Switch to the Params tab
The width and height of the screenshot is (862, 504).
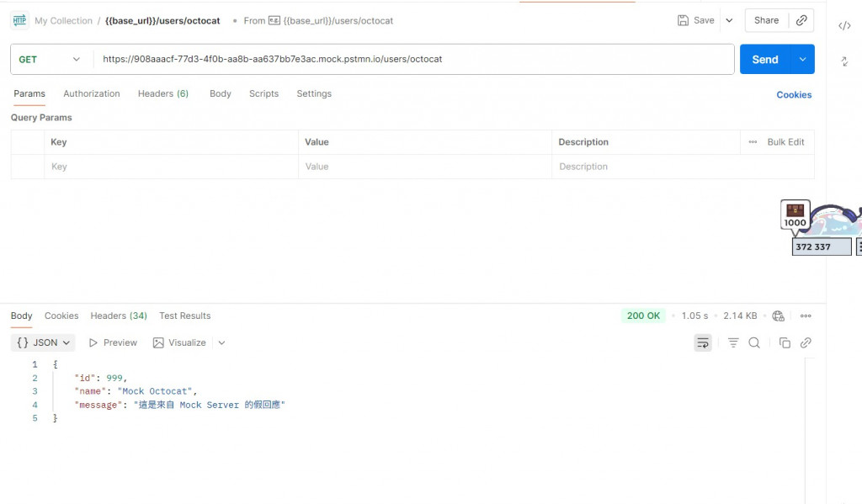point(29,93)
